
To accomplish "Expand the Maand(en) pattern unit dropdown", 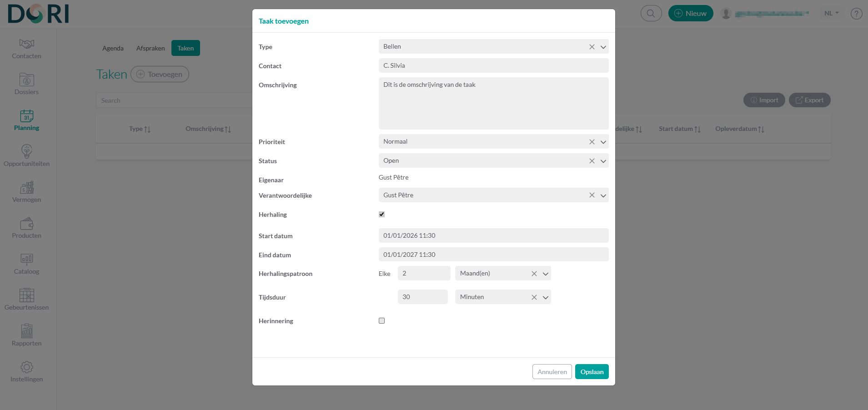I will 545,274.
